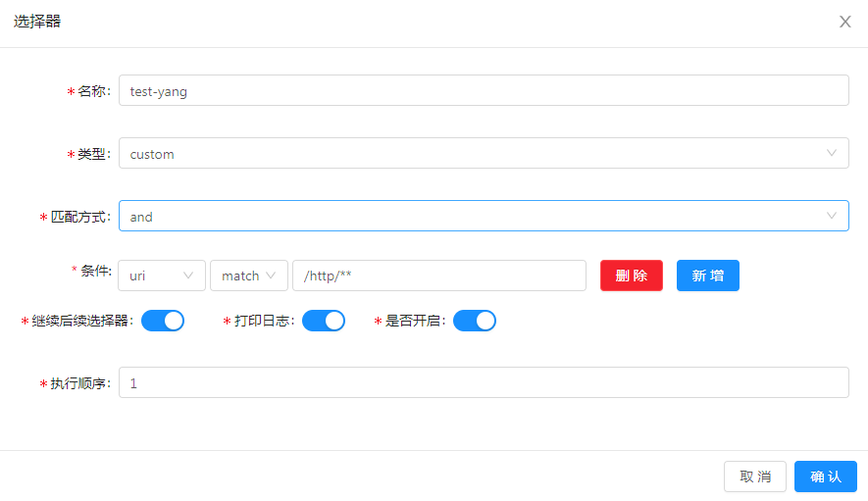The width and height of the screenshot is (868, 501).
Task: Toggle the 继续后续选择器 switch
Action: coord(163,321)
